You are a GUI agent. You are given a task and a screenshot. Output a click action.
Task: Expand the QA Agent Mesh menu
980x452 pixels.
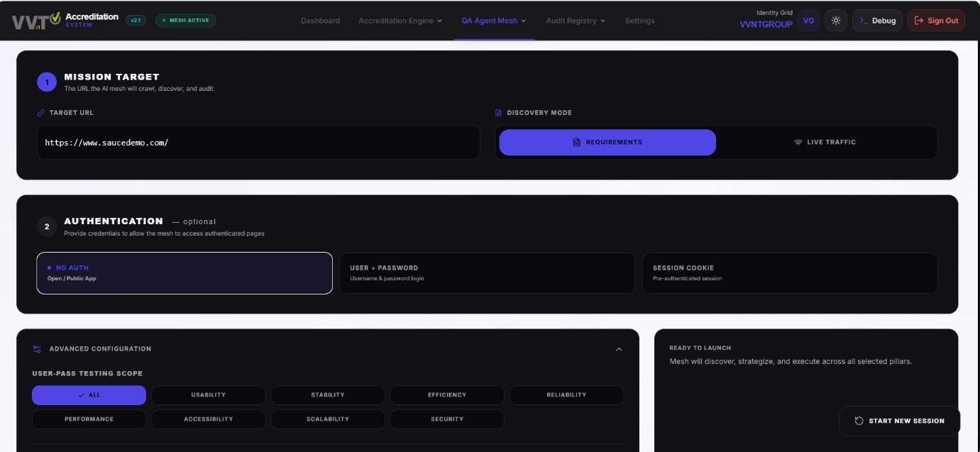click(494, 21)
